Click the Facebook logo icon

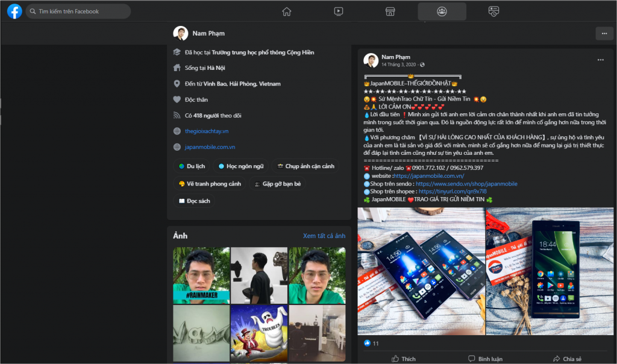tap(14, 11)
